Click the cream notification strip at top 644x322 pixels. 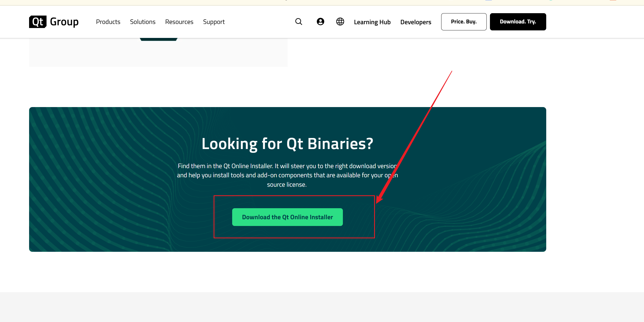[x=162, y=2]
